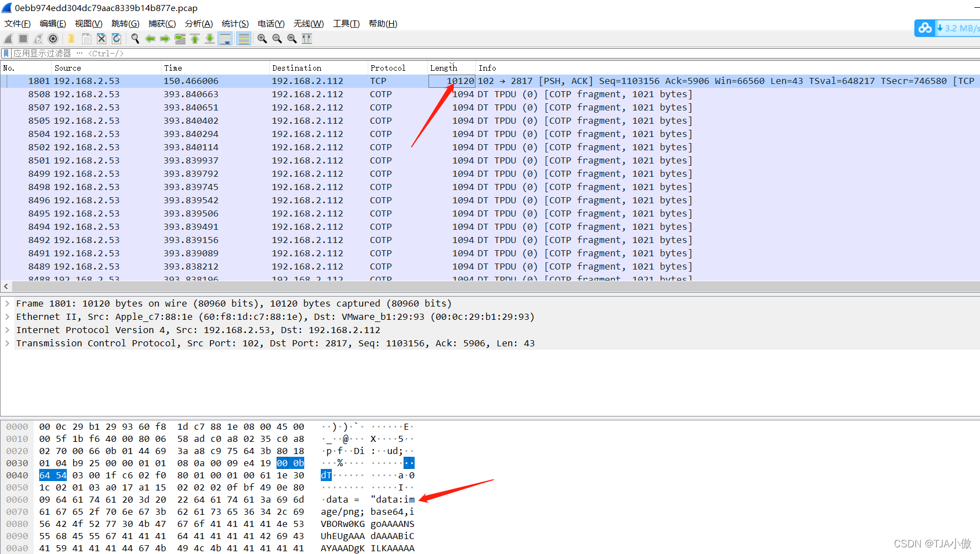Screen dimensions: 980x554
Task: Start a new packet capture
Action: 8,38
